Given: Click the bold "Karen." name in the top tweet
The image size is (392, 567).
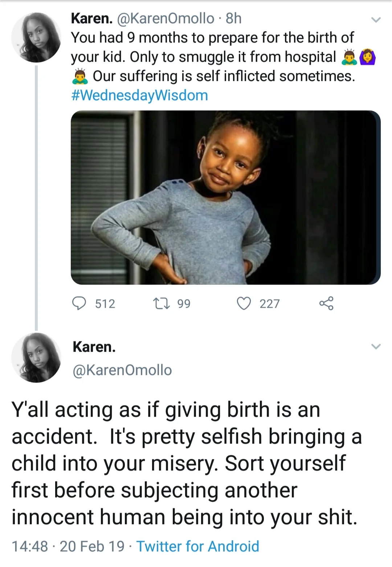Looking at the screenshot, I should pos(92,18).
